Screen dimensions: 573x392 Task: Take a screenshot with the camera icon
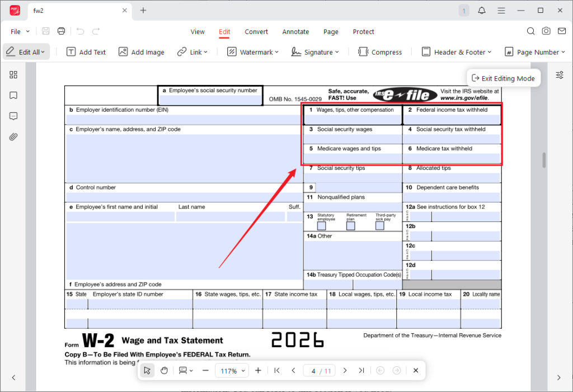tap(546, 31)
